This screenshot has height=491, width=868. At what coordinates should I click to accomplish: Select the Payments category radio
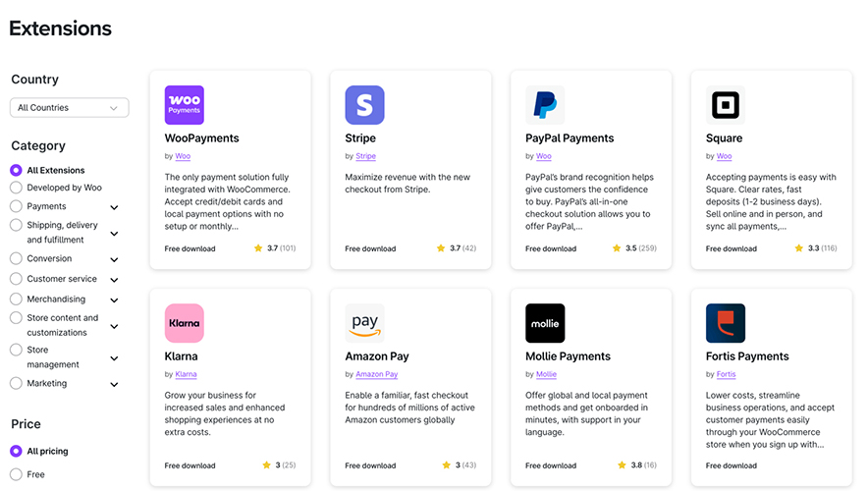click(x=16, y=206)
